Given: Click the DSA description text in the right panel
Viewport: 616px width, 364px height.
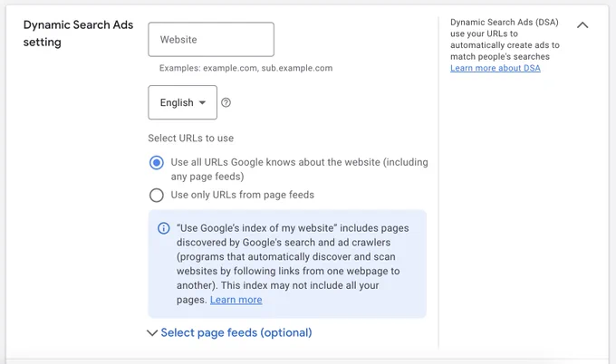Looking at the screenshot, I should point(505,39).
